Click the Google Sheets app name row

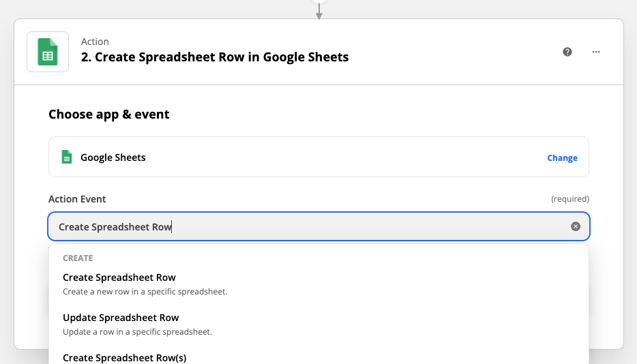[x=319, y=157]
